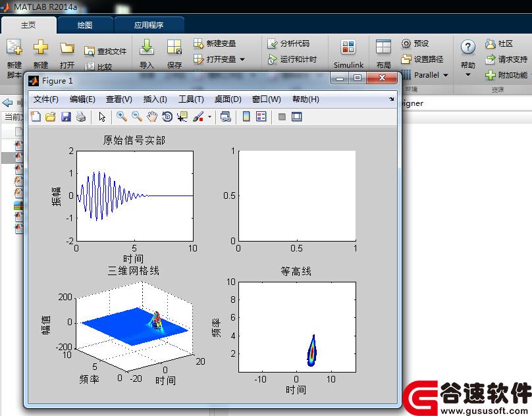Viewport: 532px width, 416px height.
Task: Save the figure with the floppy disk icon
Action: pyautogui.click(x=66, y=117)
